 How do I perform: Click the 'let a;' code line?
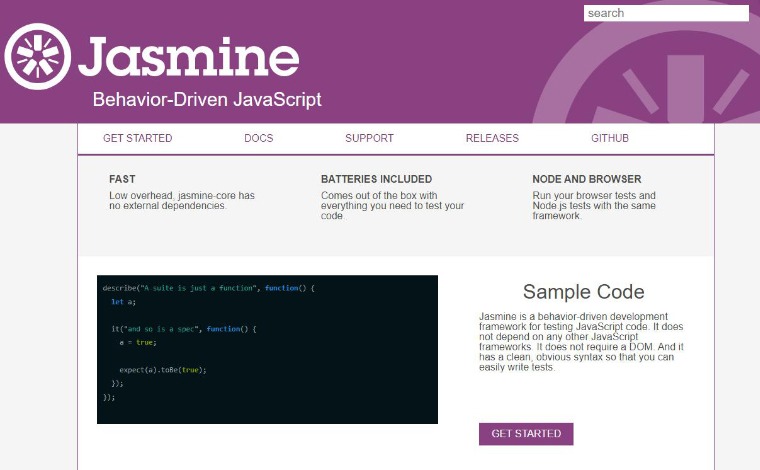tap(124, 301)
